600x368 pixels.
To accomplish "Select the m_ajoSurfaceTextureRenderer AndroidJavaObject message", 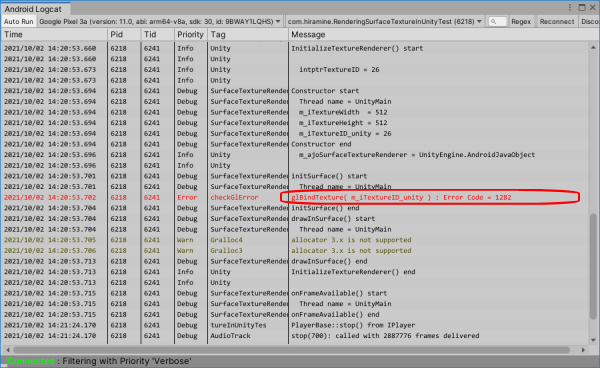I will (x=417, y=155).
